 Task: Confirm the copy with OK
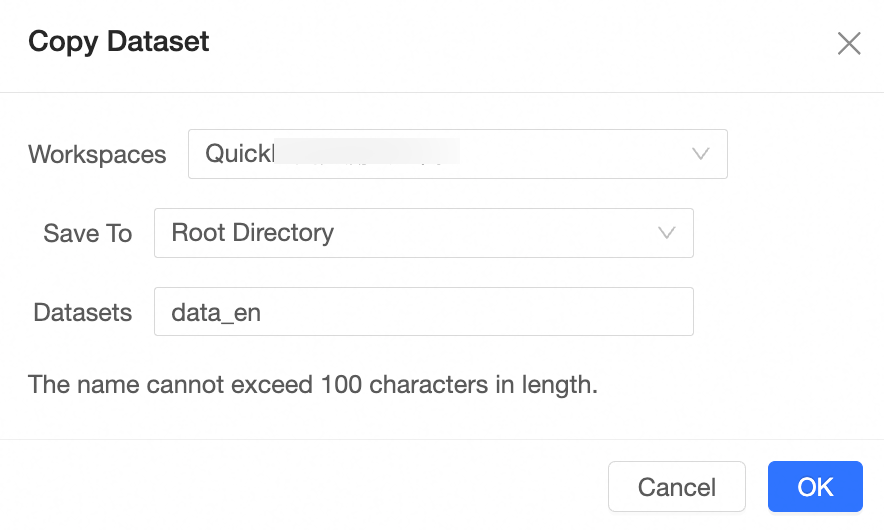(x=815, y=487)
